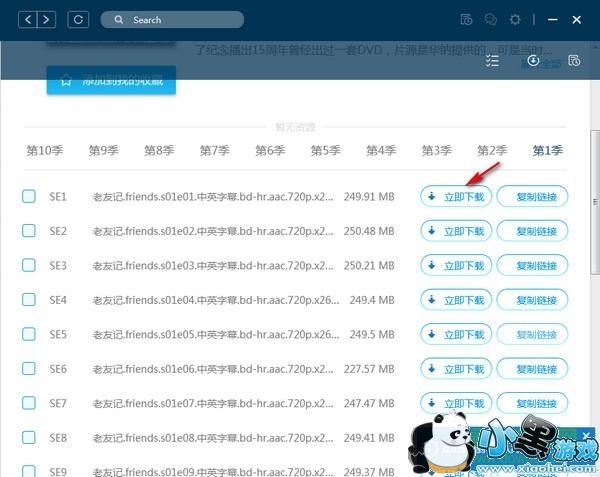Check the SE7 episode checkbox
600x477 pixels.
coord(29,403)
